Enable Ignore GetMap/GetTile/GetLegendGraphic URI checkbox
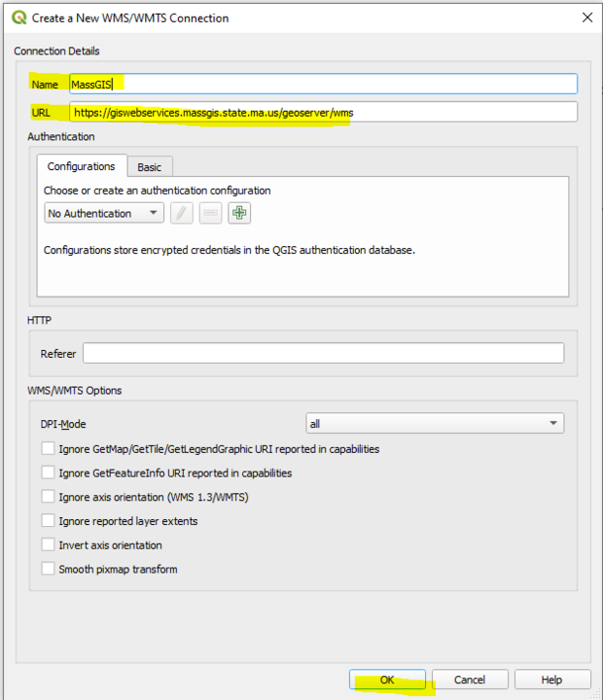The height and width of the screenshot is (700, 603). (x=48, y=448)
